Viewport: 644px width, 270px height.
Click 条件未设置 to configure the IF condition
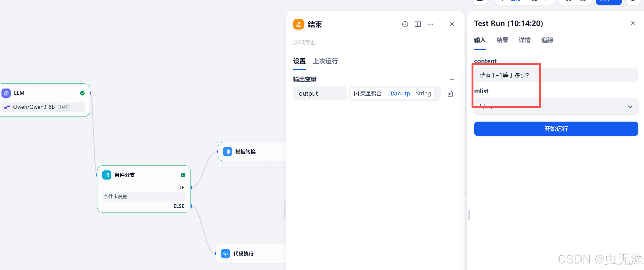(x=144, y=196)
